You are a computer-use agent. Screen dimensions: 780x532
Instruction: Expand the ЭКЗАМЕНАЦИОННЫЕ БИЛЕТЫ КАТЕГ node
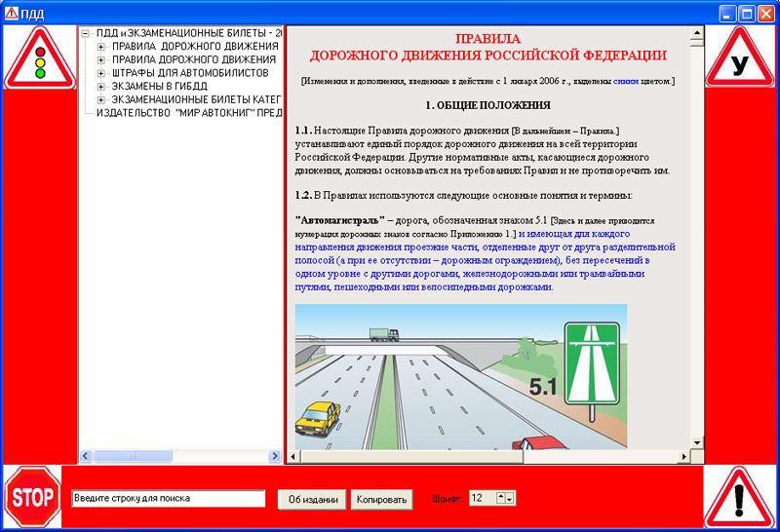(x=100, y=100)
